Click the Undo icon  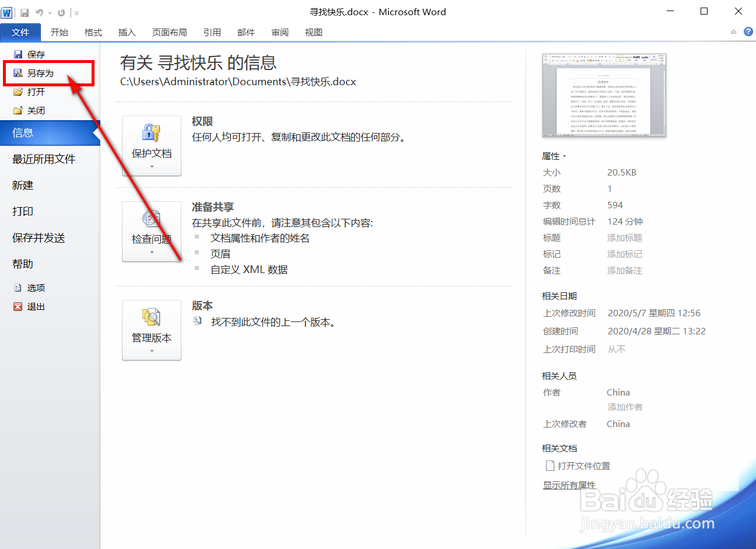click(38, 12)
